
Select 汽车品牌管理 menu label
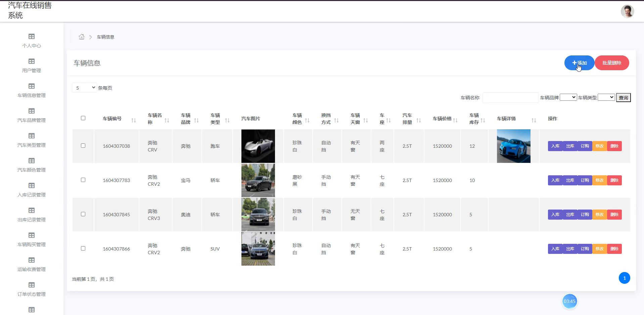(x=32, y=120)
